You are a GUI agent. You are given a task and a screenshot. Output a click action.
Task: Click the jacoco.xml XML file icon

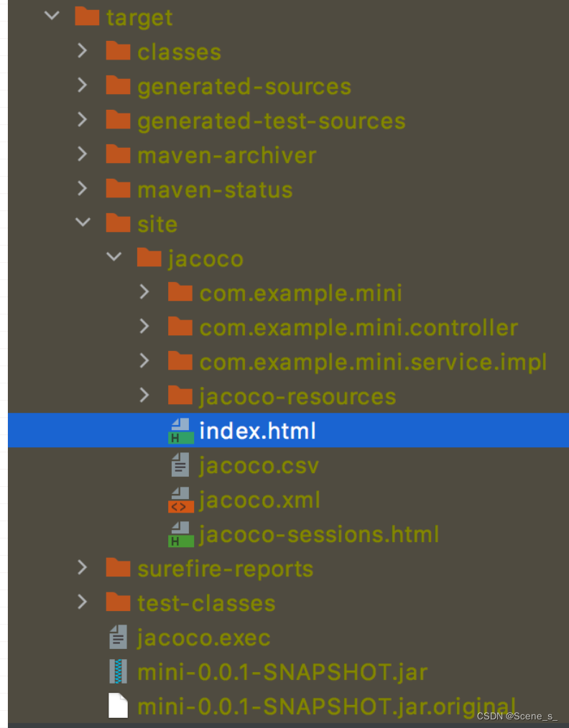tap(181, 500)
